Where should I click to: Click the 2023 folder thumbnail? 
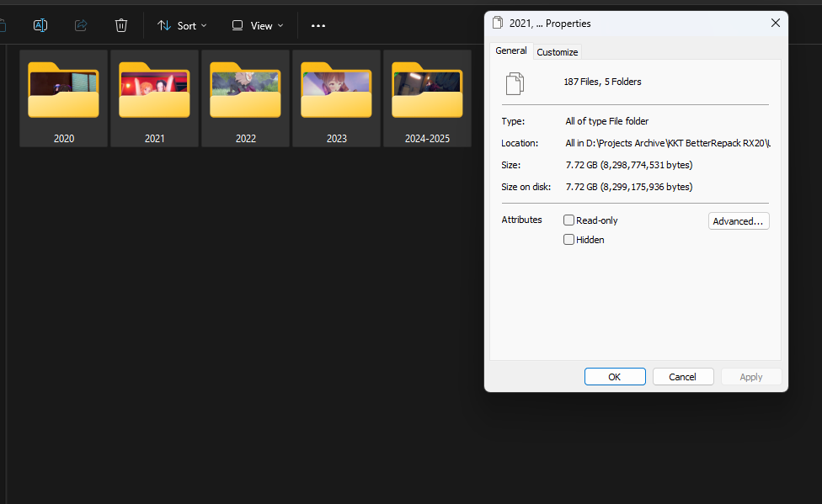click(336, 90)
